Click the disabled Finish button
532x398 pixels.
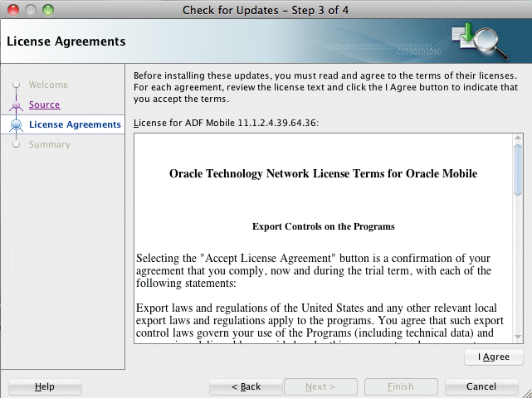[x=401, y=386]
